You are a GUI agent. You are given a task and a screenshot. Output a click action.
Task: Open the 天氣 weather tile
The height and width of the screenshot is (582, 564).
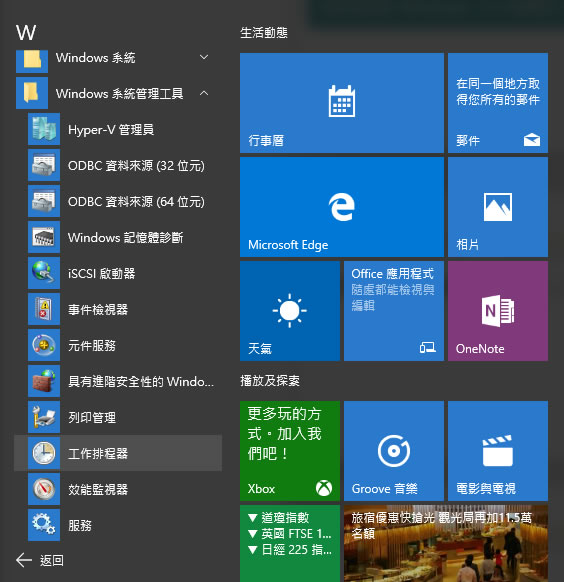coord(290,311)
